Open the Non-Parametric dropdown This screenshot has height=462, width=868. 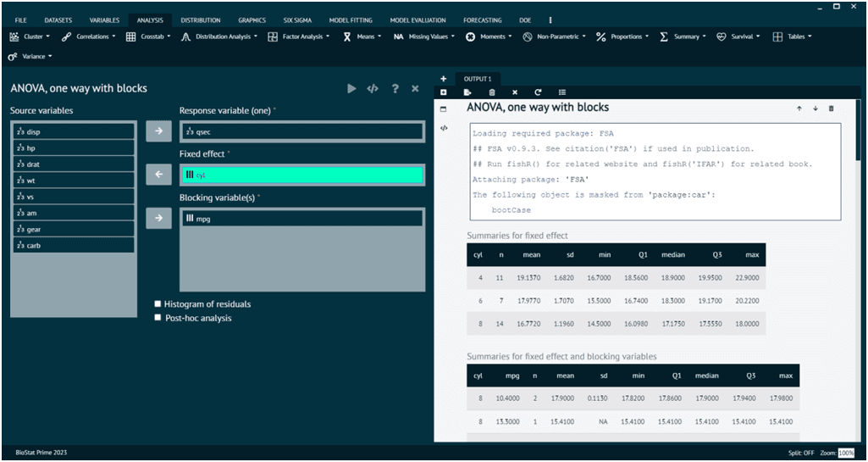coord(556,36)
